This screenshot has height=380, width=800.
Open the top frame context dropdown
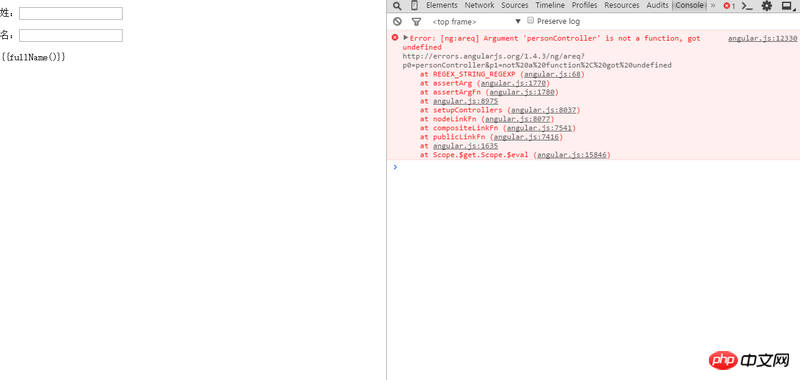pos(477,21)
